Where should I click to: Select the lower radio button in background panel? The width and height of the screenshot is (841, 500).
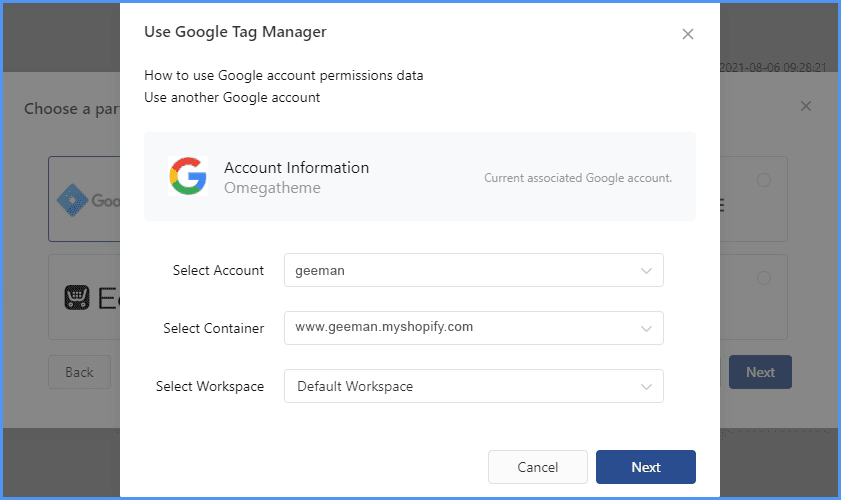coord(764,278)
